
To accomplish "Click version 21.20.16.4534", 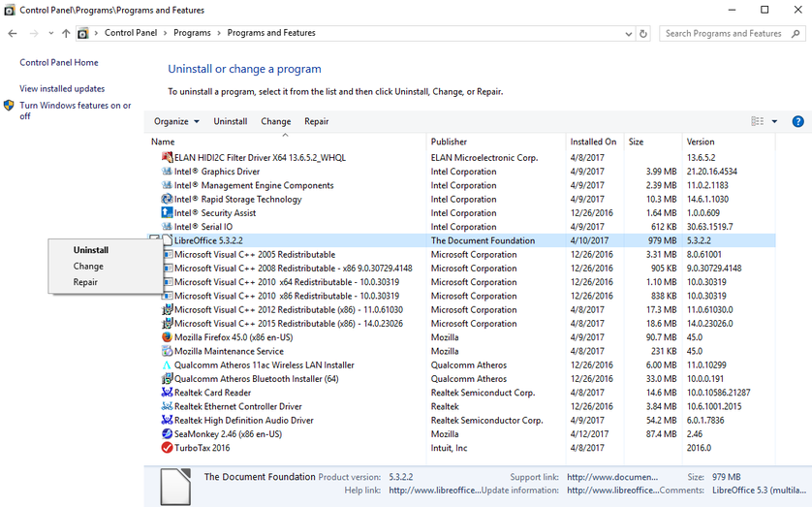I will coord(712,172).
